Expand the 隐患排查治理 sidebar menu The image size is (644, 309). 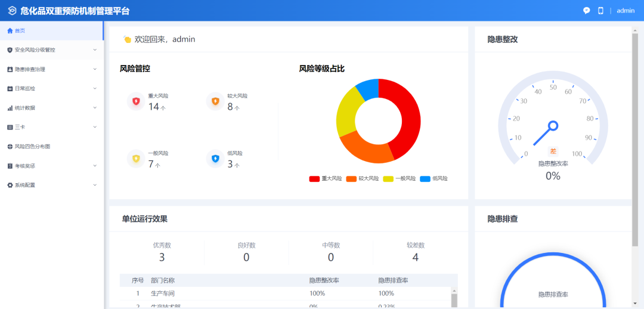tap(51, 69)
